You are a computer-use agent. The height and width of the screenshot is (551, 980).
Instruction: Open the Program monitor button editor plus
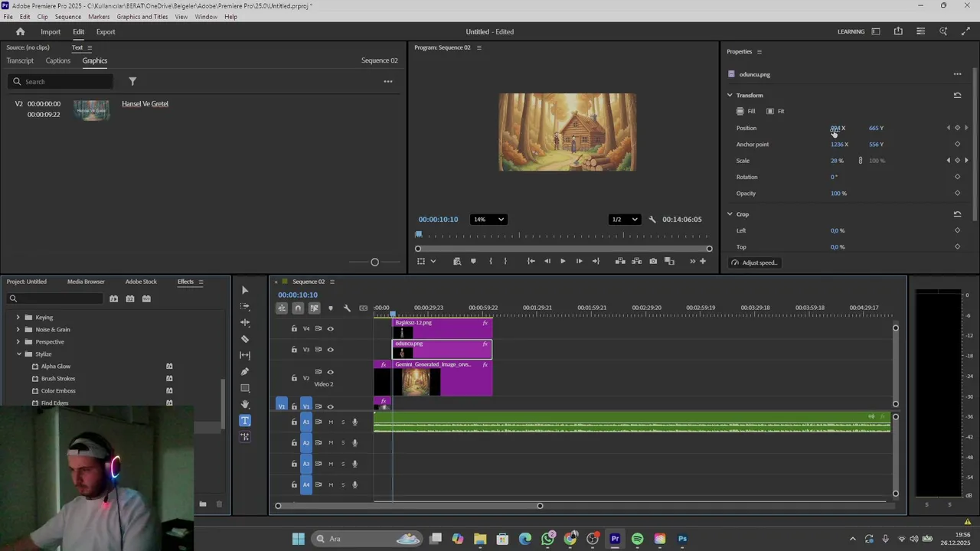[x=703, y=262]
